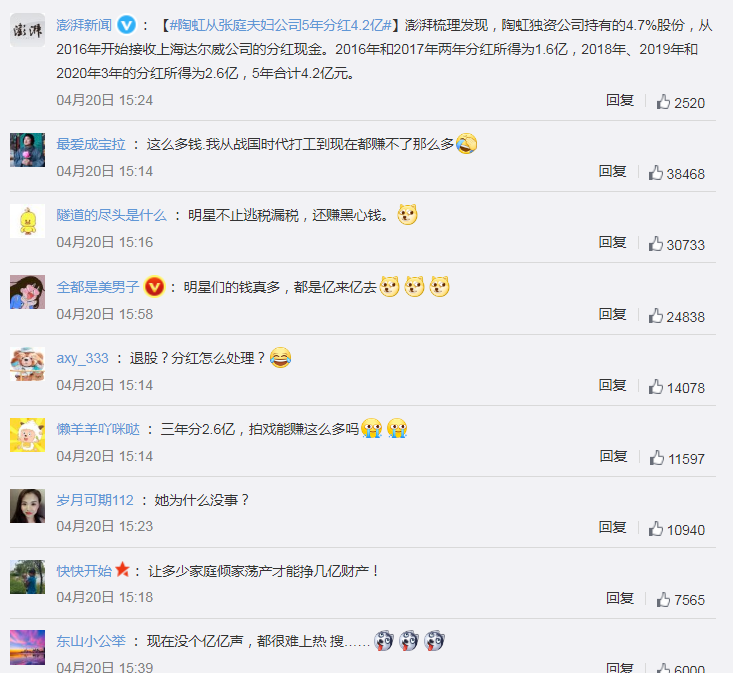Visit 东山小公举's profile via username
This screenshot has width=733, height=673.
click(x=91, y=641)
